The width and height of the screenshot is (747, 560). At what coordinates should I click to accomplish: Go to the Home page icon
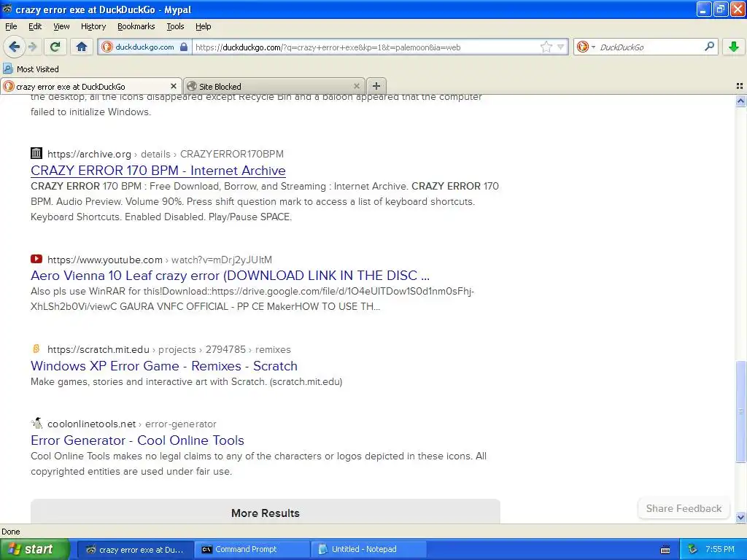point(82,47)
